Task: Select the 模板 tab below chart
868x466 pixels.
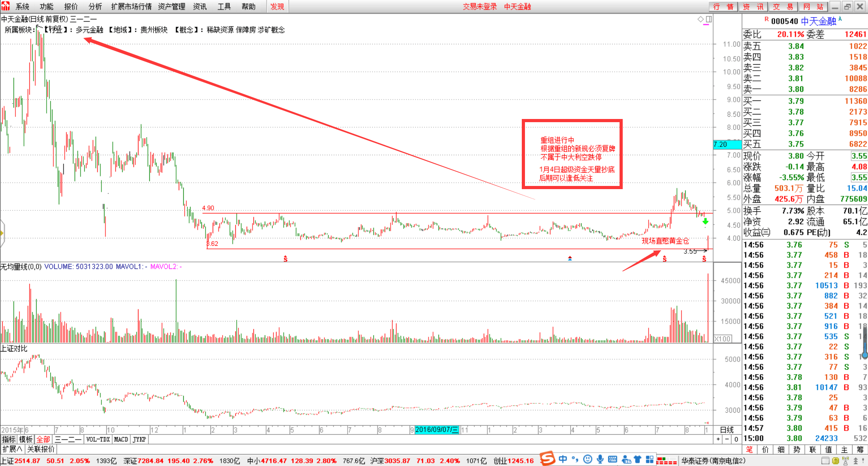Action: point(26,439)
